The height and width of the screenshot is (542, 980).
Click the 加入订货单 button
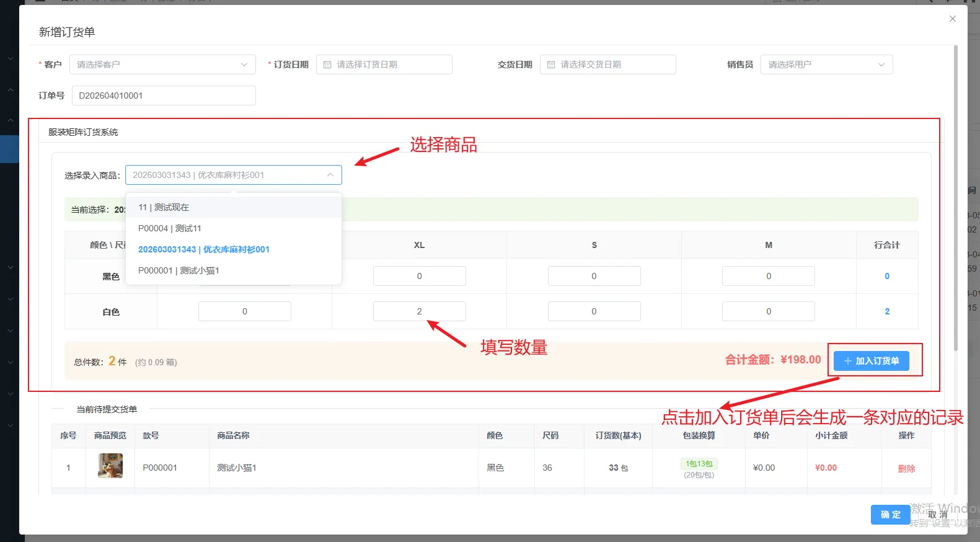[871, 361]
